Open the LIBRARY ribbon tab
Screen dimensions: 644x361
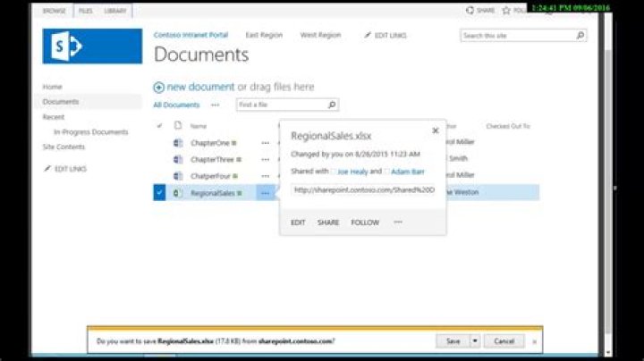[115, 11]
